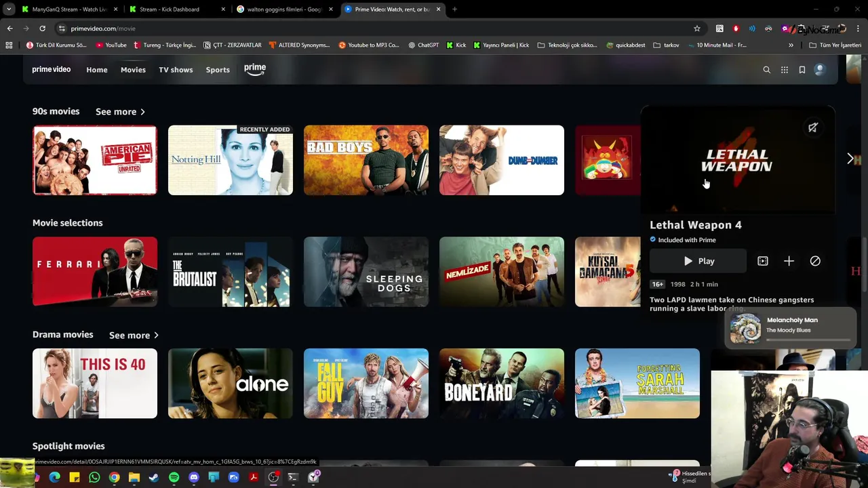Select TV shows in Prime Video navigation

[x=176, y=70]
